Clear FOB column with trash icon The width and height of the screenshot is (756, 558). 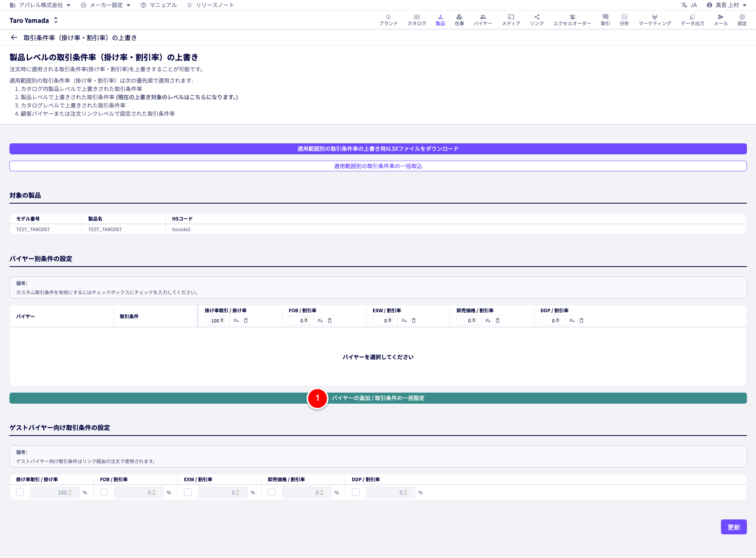330,321
